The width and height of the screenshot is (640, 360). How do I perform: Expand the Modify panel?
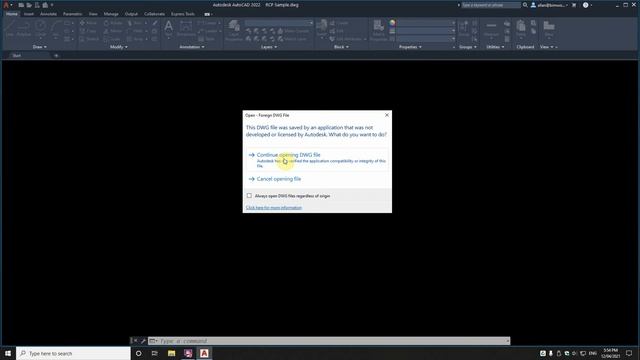[119, 47]
